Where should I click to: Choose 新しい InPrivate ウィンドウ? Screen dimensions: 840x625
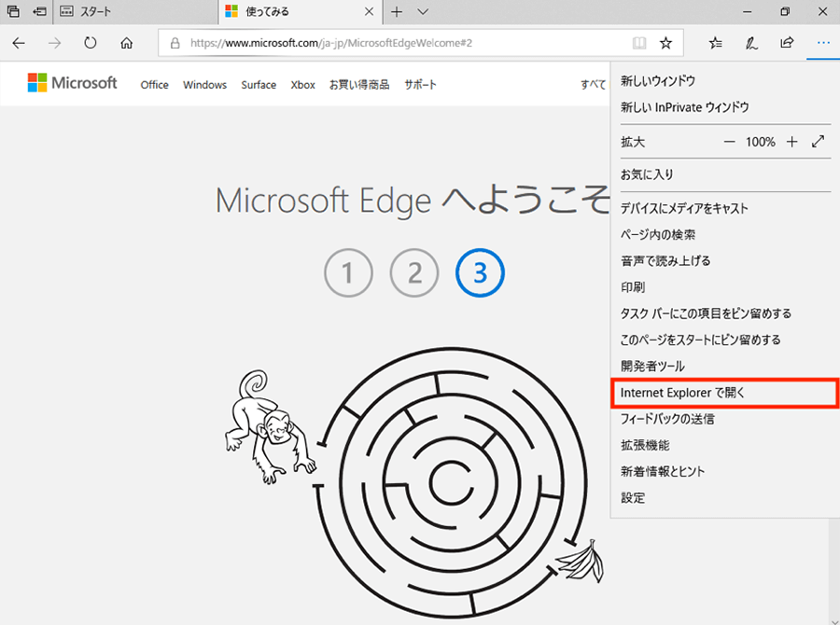tap(725, 107)
